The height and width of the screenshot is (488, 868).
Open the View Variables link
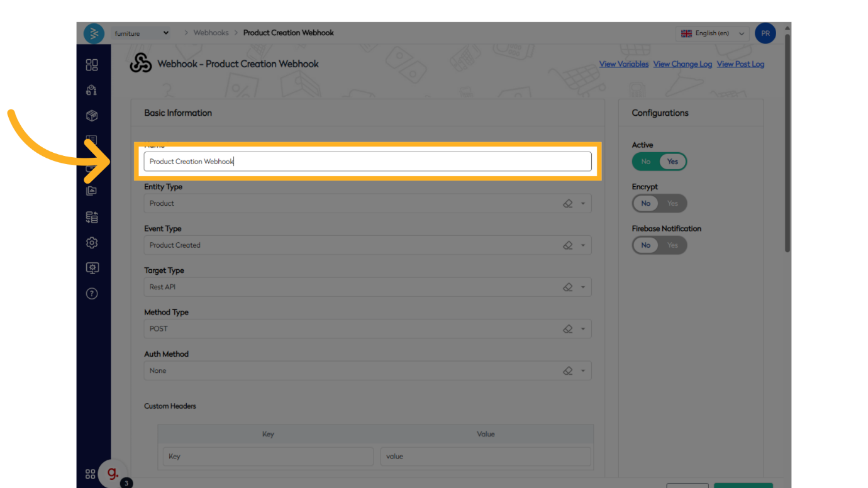point(623,64)
